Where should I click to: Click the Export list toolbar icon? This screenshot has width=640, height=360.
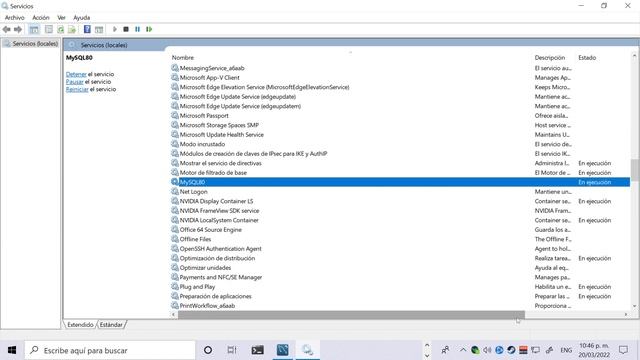click(72, 29)
